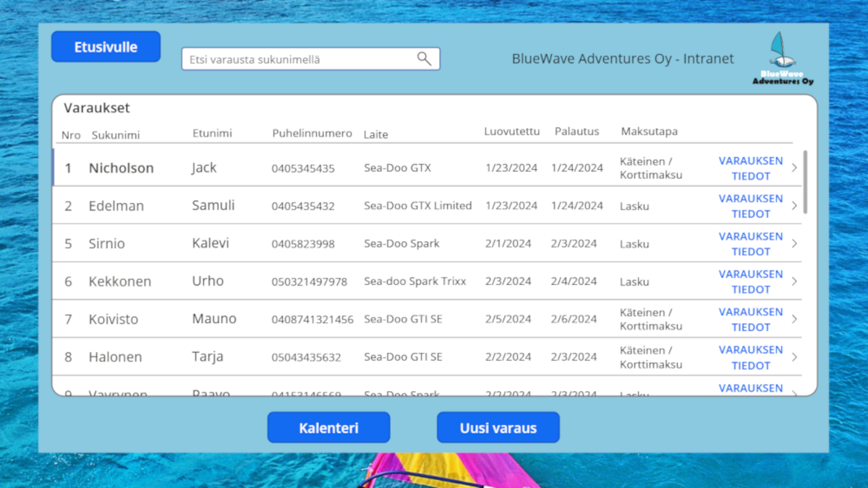Focus the surname search field
The height and width of the screenshot is (488, 868).
(x=310, y=59)
